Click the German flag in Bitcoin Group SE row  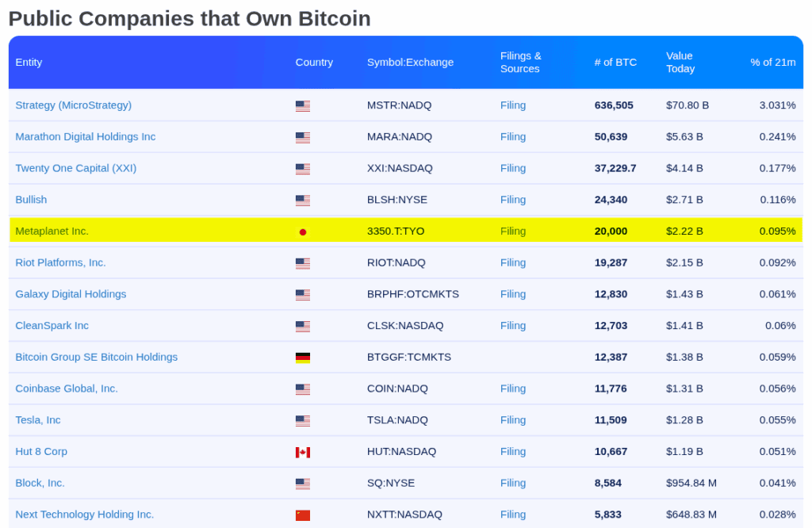point(303,358)
